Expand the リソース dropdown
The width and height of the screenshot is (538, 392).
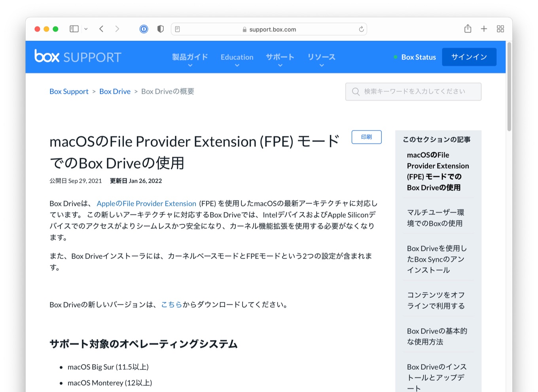click(x=321, y=57)
